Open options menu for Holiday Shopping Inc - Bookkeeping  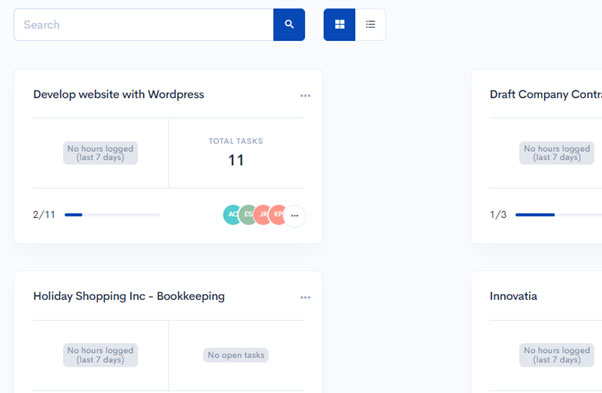tap(305, 297)
